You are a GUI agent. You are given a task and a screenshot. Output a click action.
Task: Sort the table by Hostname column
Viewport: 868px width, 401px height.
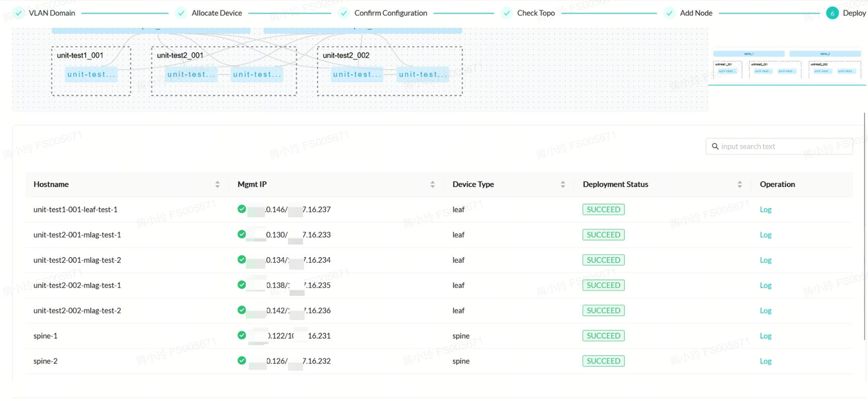click(217, 185)
